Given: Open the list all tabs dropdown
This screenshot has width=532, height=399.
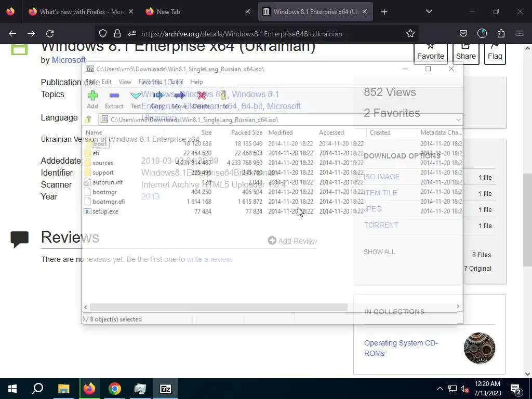Looking at the screenshot, I should pos(429,11).
